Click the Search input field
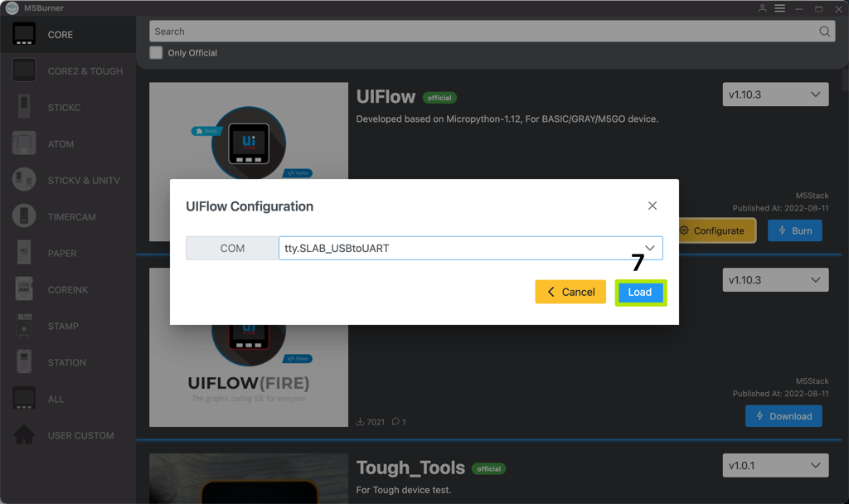Image resolution: width=849 pixels, height=504 pixels. point(492,31)
